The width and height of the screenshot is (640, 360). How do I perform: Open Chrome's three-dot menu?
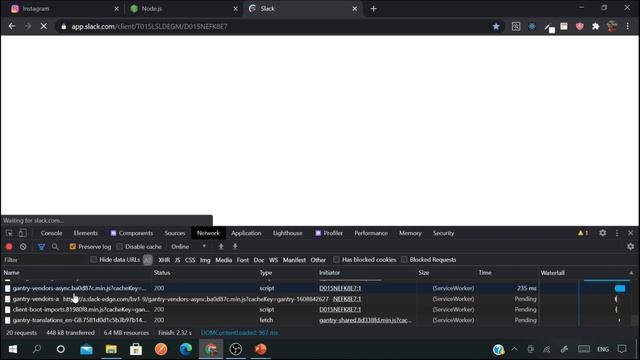(x=628, y=27)
